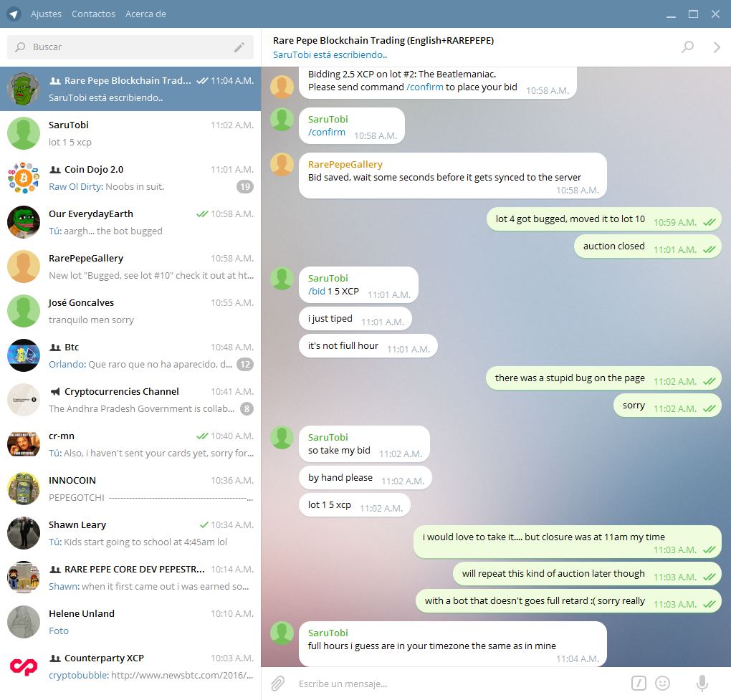Click the 19 unread badge on Coin Dojo
The height and width of the screenshot is (700, 731).
click(x=245, y=187)
